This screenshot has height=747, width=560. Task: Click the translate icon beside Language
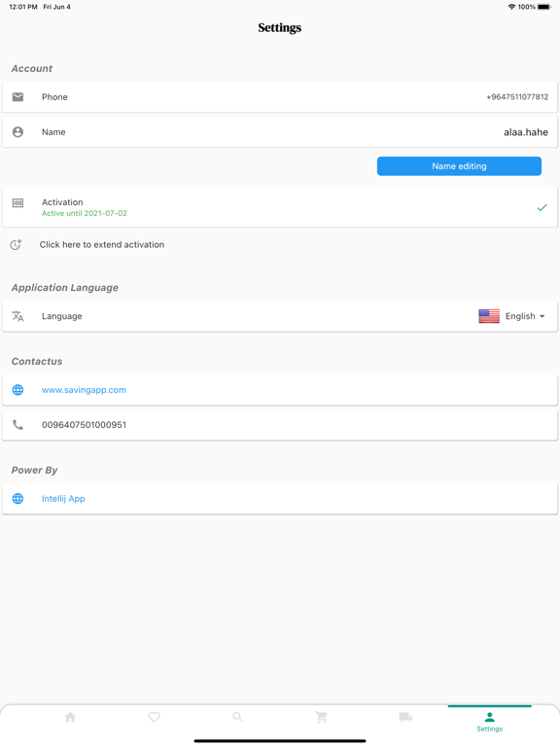[x=17, y=316]
